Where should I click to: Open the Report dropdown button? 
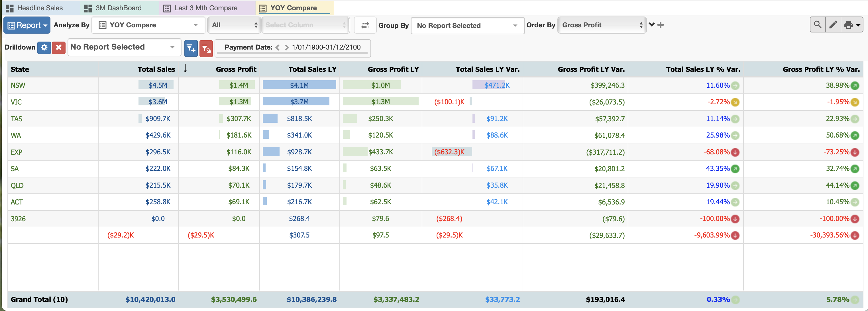[27, 25]
